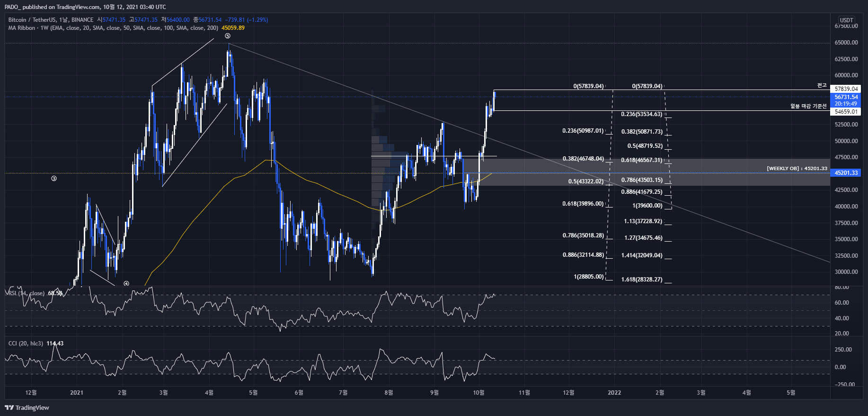Select Fibonacci level 0.5(48719.52)
The width and height of the screenshot is (868, 416).
[645, 146]
